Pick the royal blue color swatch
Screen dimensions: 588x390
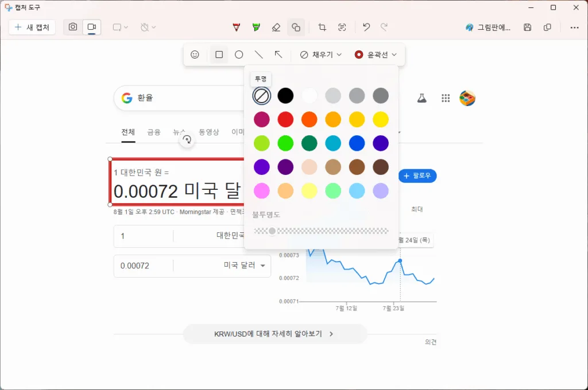coord(357,143)
